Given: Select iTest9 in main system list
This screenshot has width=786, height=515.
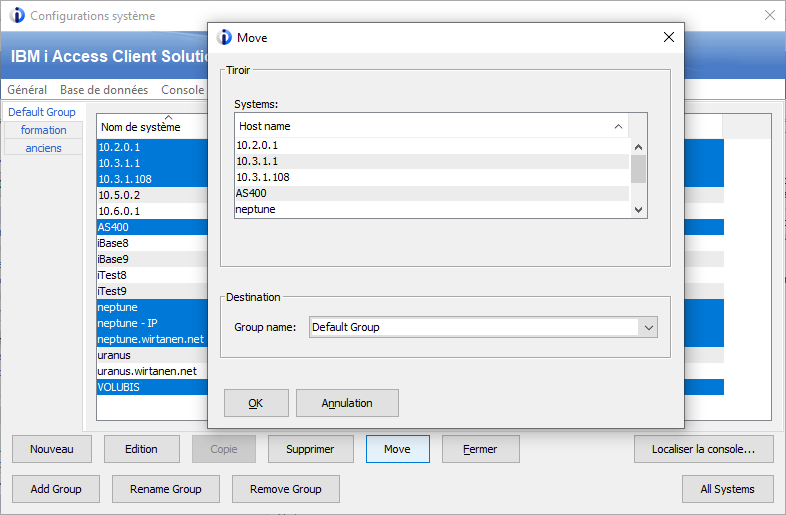Looking at the screenshot, I should click(x=152, y=291).
